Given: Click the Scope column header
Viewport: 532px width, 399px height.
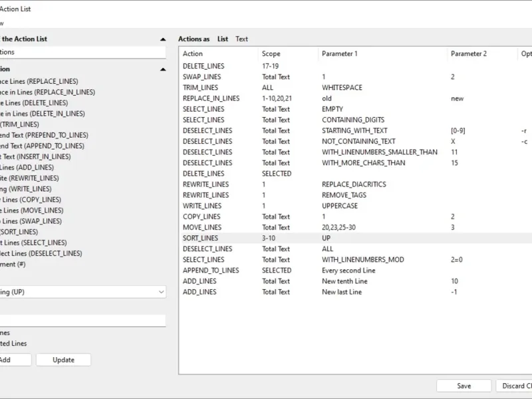Looking at the screenshot, I should tap(271, 54).
